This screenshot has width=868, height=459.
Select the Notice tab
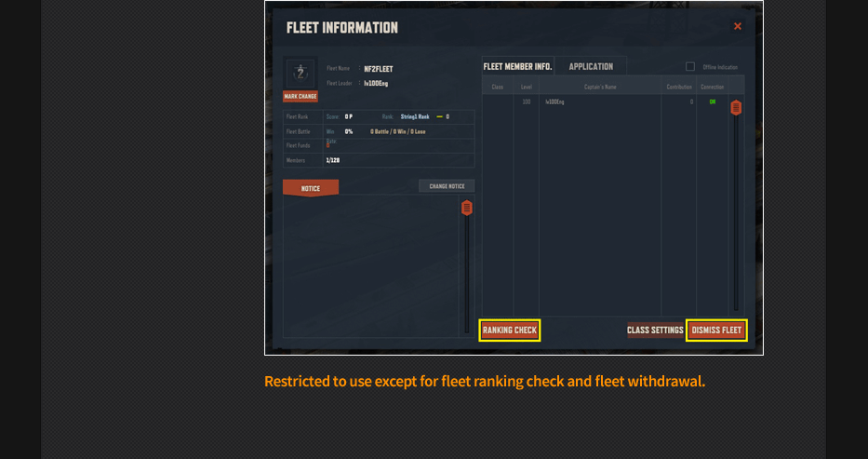311,188
